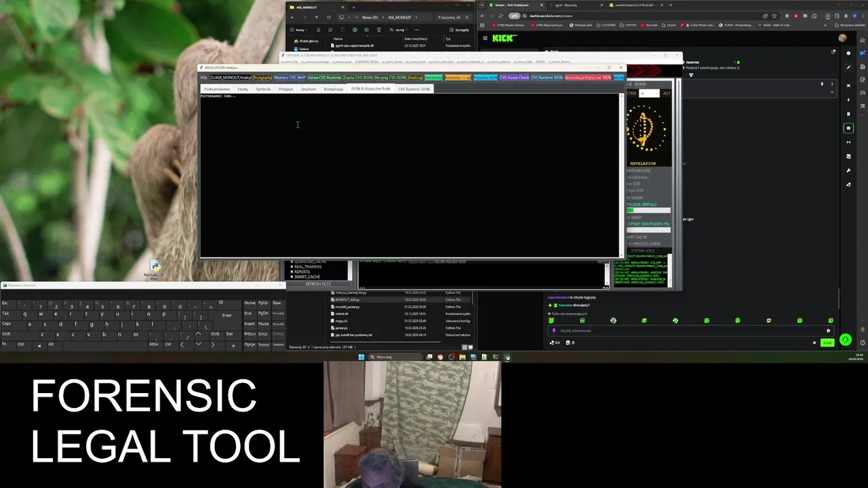Select the MONOLIT_AGI.py file row
The height and width of the screenshot is (488, 868).
pos(400,300)
